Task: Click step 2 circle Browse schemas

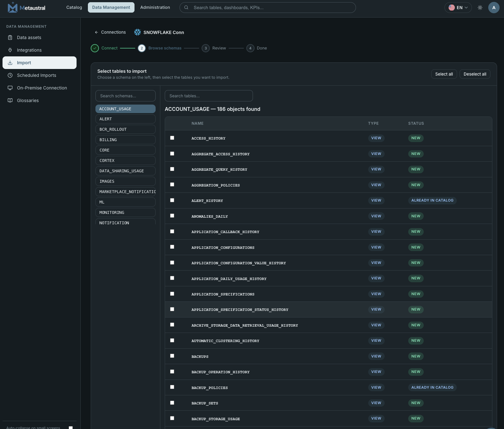Action: click(x=142, y=48)
